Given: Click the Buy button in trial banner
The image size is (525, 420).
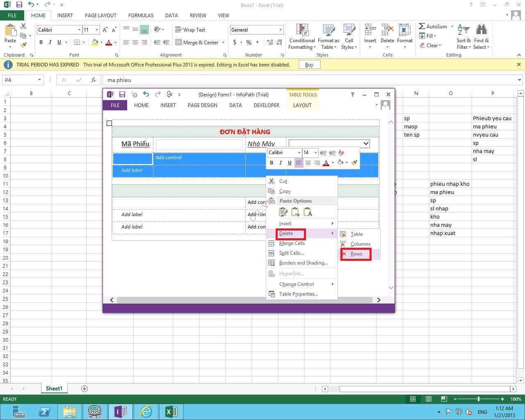Looking at the screenshot, I should coord(309,65).
